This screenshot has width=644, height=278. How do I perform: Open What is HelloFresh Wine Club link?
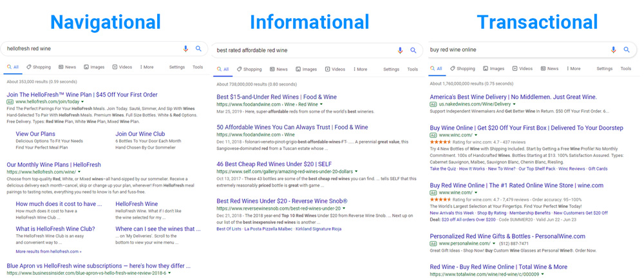[55, 228]
